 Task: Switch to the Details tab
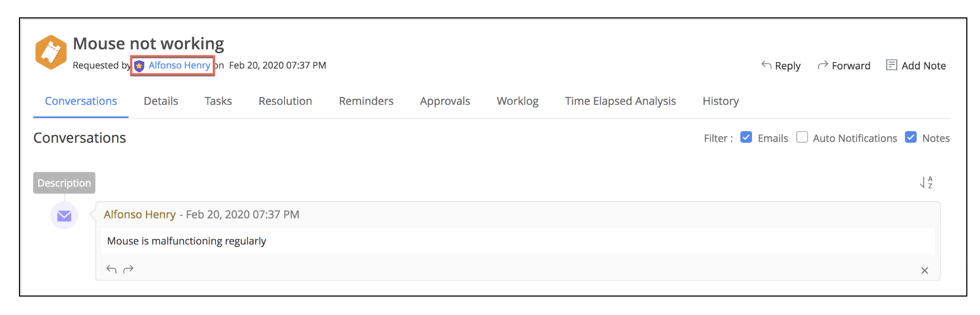161,101
